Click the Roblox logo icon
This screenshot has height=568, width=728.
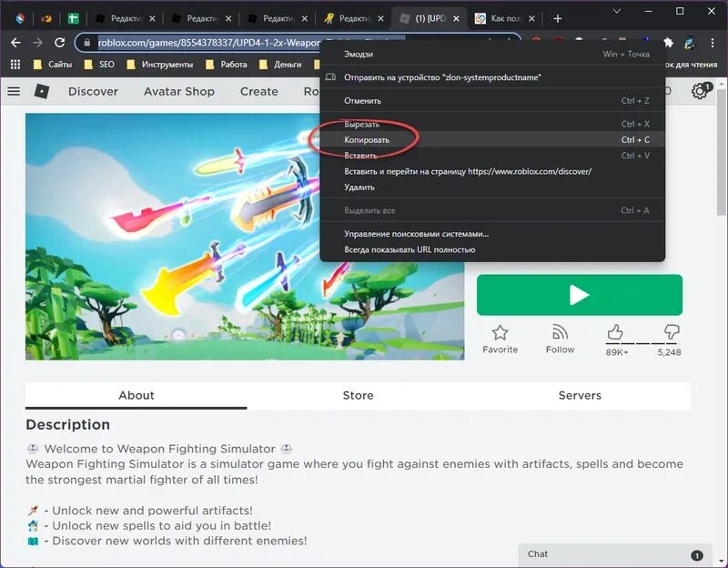click(x=42, y=91)
